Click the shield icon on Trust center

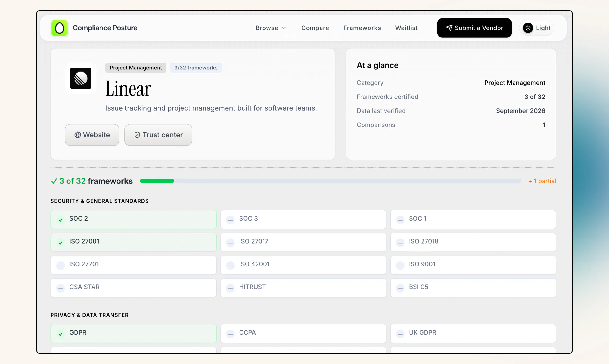(x=137, y=135)
